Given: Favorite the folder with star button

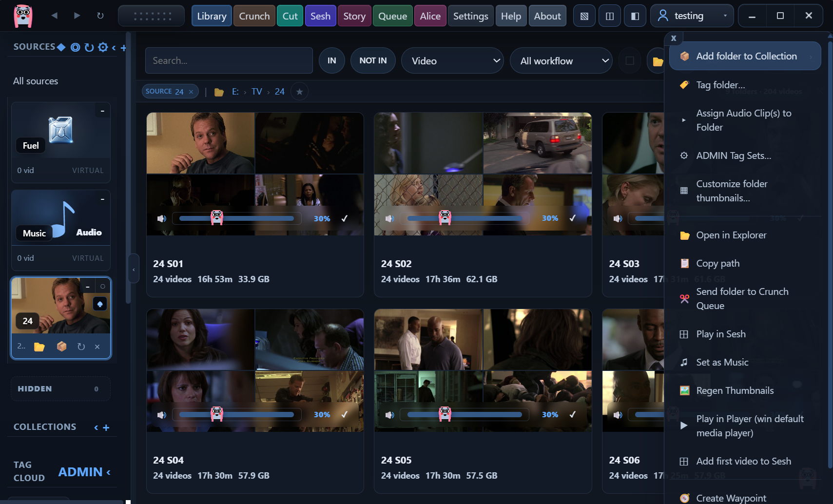Looking at the screenshot, I should tap(299, 92).
